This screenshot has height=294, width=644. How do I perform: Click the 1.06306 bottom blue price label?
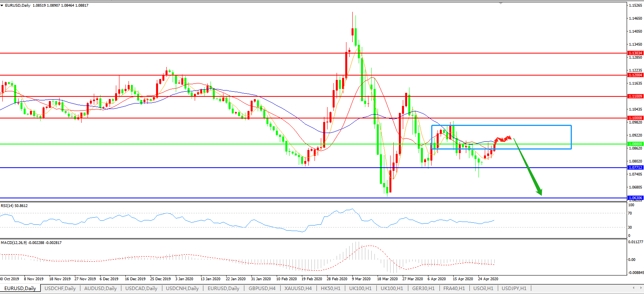tap(635, 198)
